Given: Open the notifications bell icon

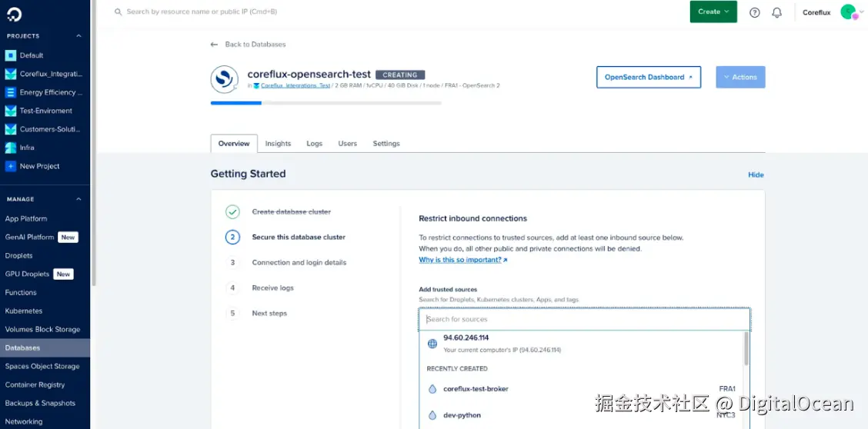Looking at the screenshot, I should click(x=776, y=12).
